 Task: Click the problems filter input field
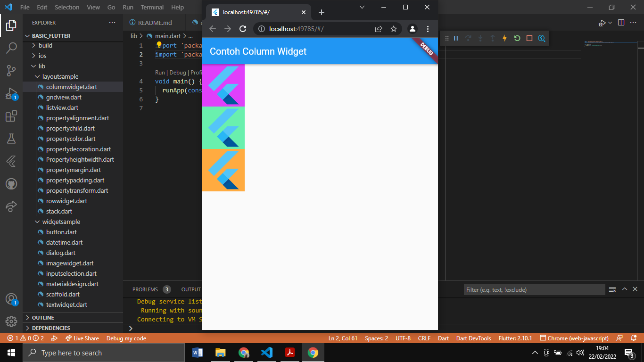(534, 289)
